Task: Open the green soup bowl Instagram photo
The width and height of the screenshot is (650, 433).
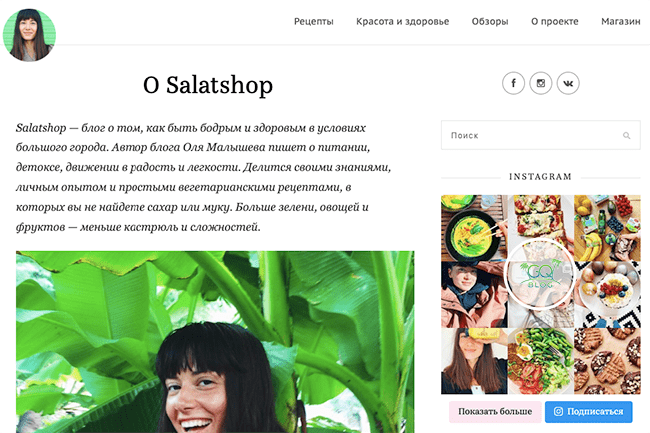Action: (x=474, y=228)
